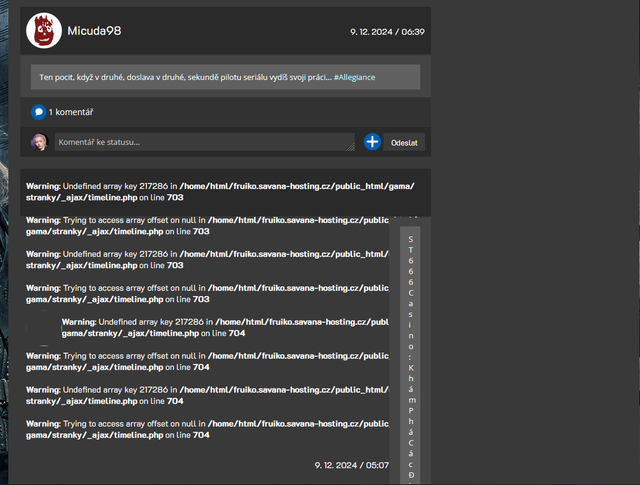Click the blue plus attachment icon
The width and height of the screenshot is (640, 485).
[372, 142]
